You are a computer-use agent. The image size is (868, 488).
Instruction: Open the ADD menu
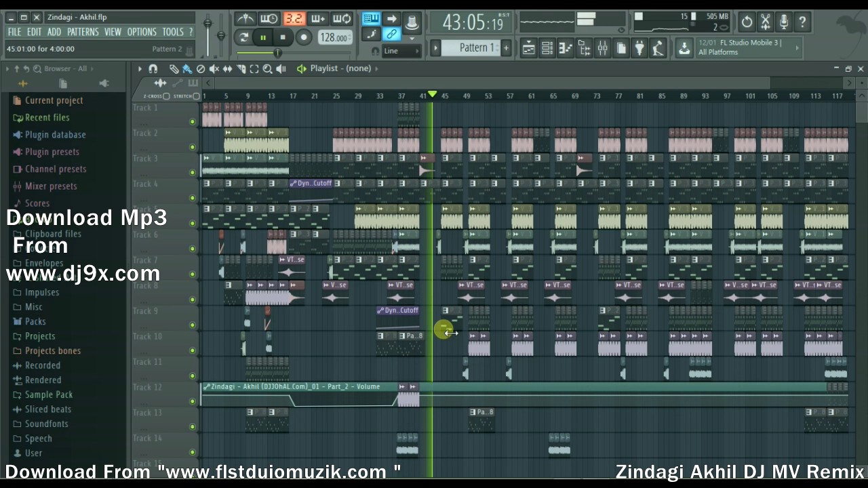click(54, 32)
